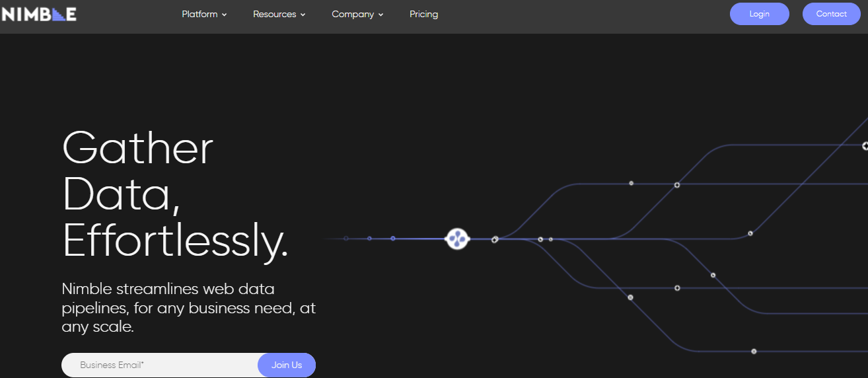Click the "Gather Data, Effortlessly." headline

point(175,194)
